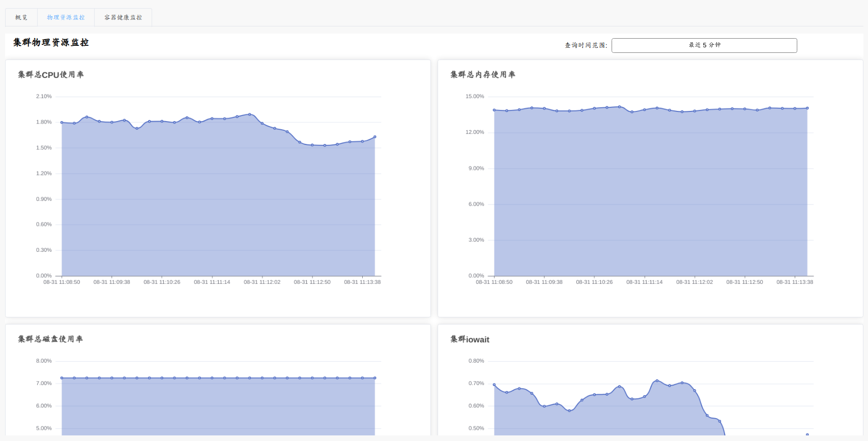Click CPU chart x-axis label 08-31 11:12:02
Viewport: 868px width, 441px height.
(262, 282)
